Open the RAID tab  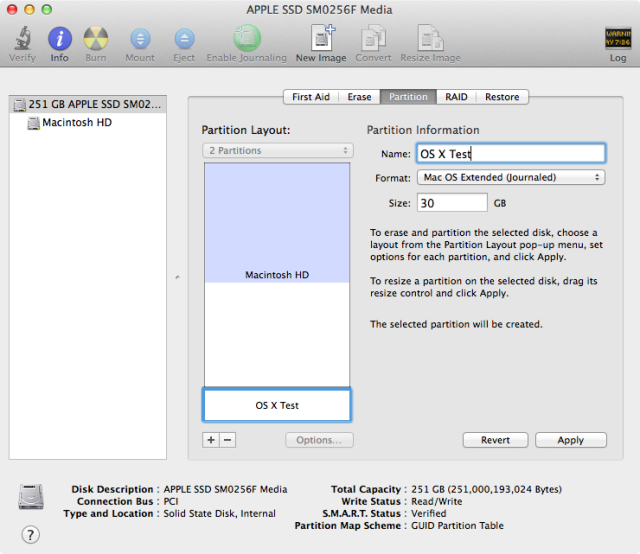point(456,97)
